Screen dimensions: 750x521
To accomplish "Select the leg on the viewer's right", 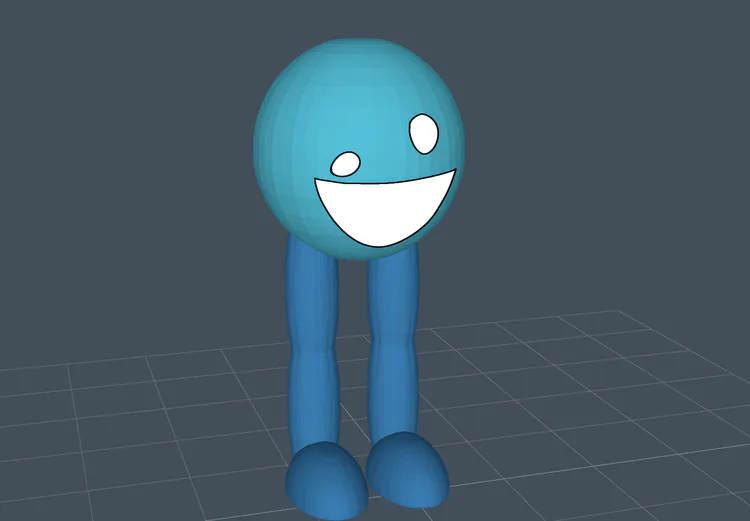I will pyautogui.click(x=393, y=342).
